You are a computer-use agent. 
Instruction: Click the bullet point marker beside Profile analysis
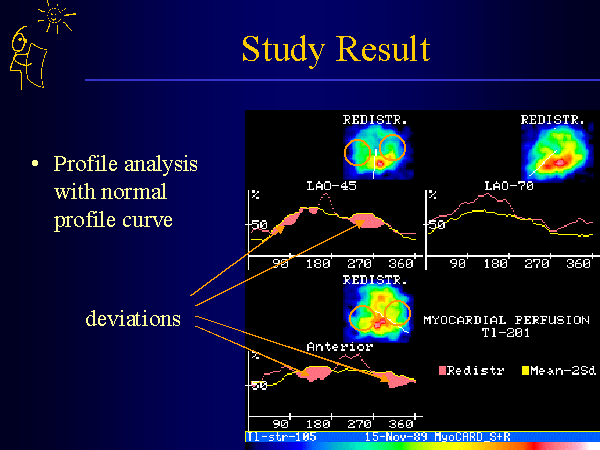[x=36, y=163]
